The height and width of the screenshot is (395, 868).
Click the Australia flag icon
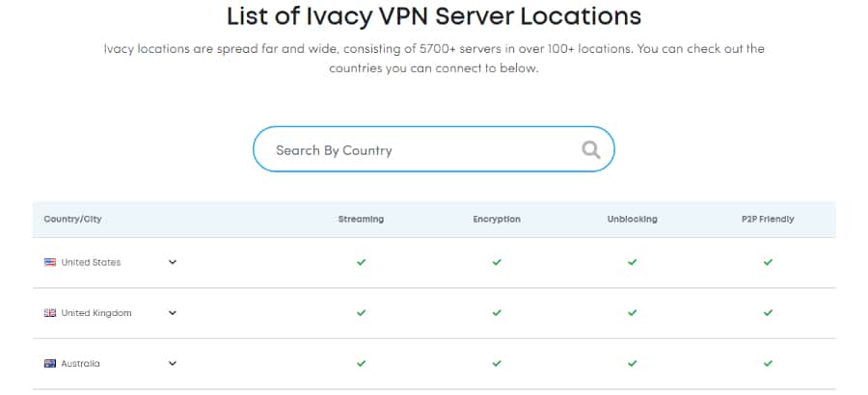50,364
